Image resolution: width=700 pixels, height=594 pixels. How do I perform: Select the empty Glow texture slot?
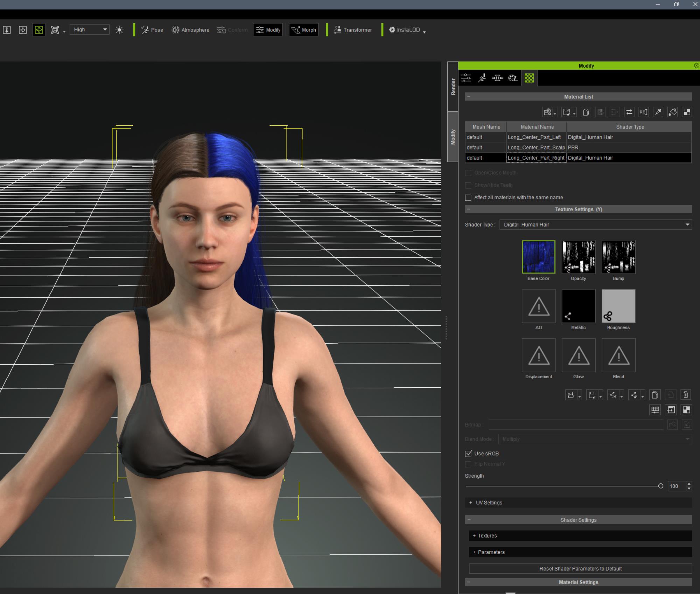578,355
